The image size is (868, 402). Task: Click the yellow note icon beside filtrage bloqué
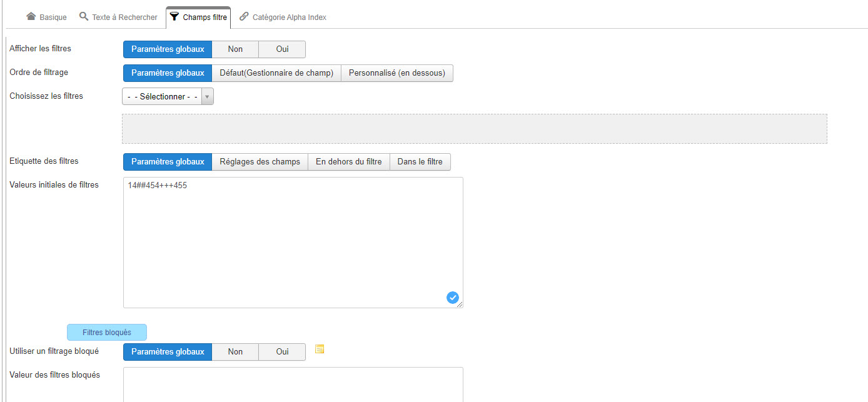click(x=320, y=349)
